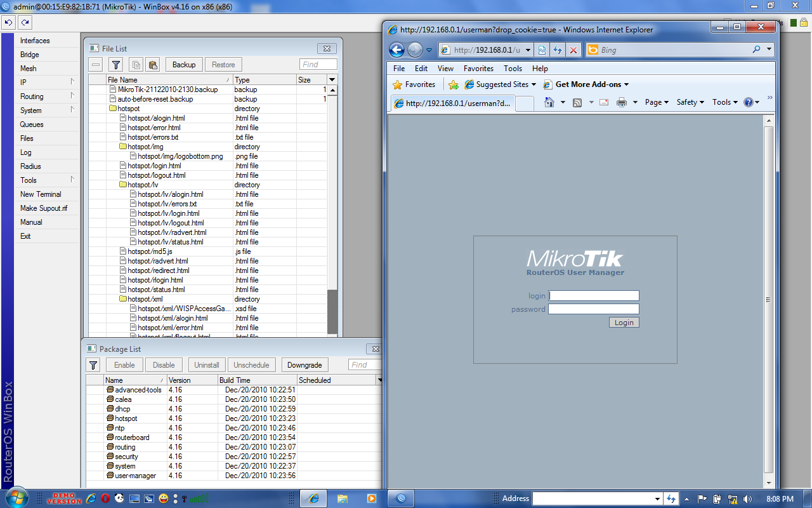
Task: Click the Package List filter funnel icon
Action: pyautogui.click(x=93, y=365)
